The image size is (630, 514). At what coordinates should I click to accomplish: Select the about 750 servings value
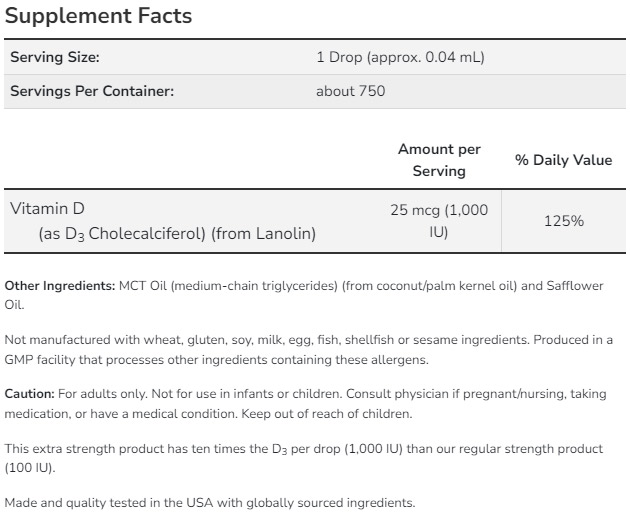point(350,91)
